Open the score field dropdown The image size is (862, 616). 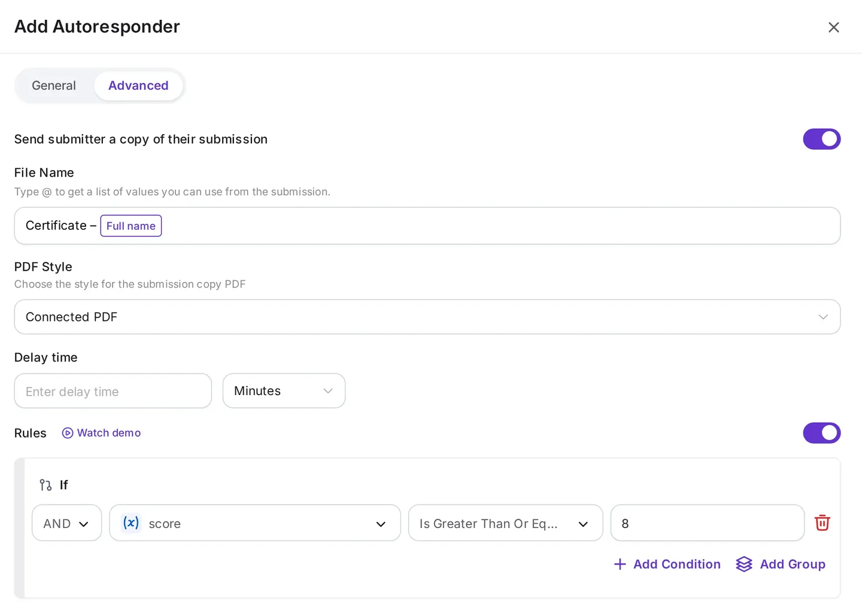pyautogui.click(x=255, y=523)
